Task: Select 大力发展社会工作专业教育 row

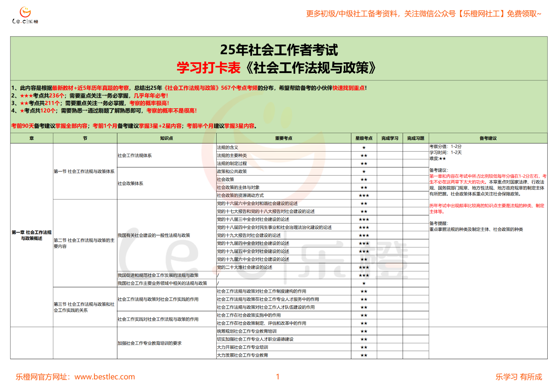Action: [284, 355]
